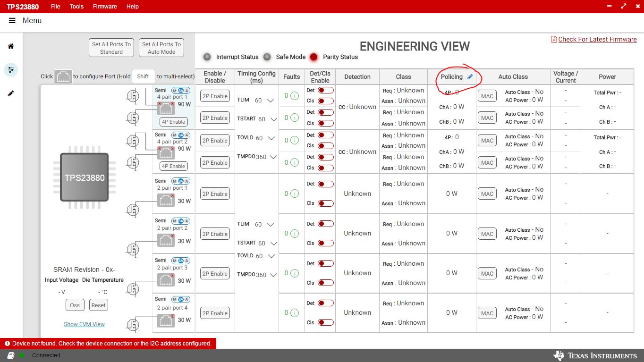Open the File menu
Screen dimensions: 644x362
55,7
